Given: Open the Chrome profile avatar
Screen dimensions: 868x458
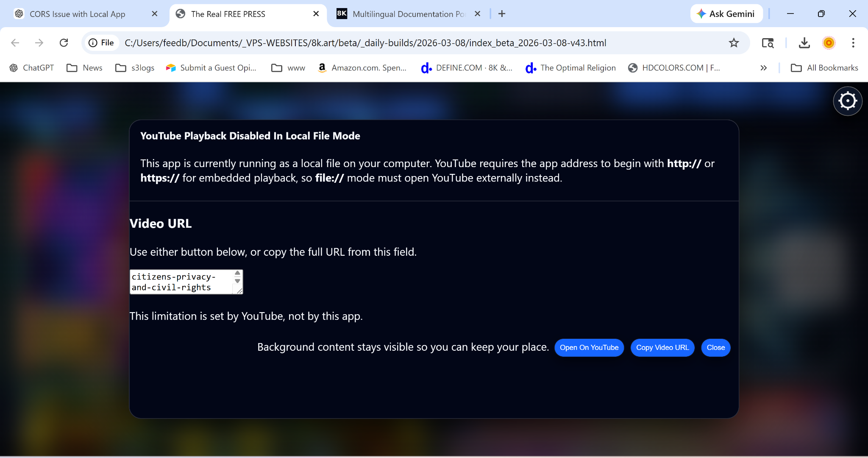Looking at the screenshot, I should tap(829, 43).
